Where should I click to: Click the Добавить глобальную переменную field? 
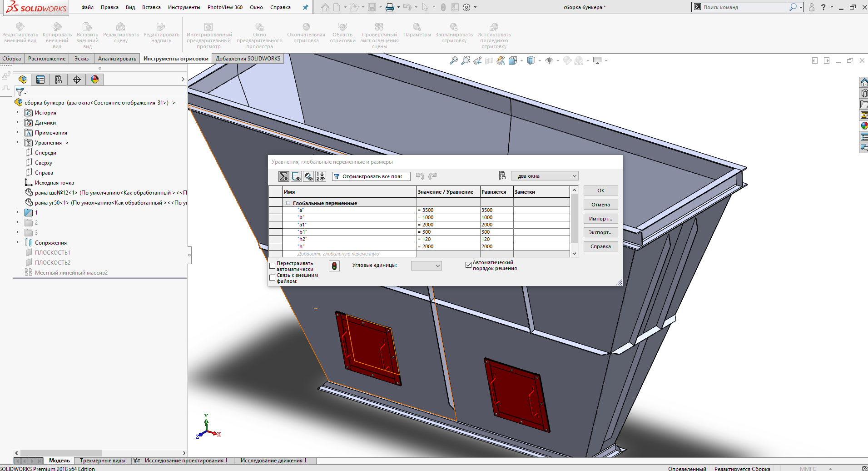[338, 254]
